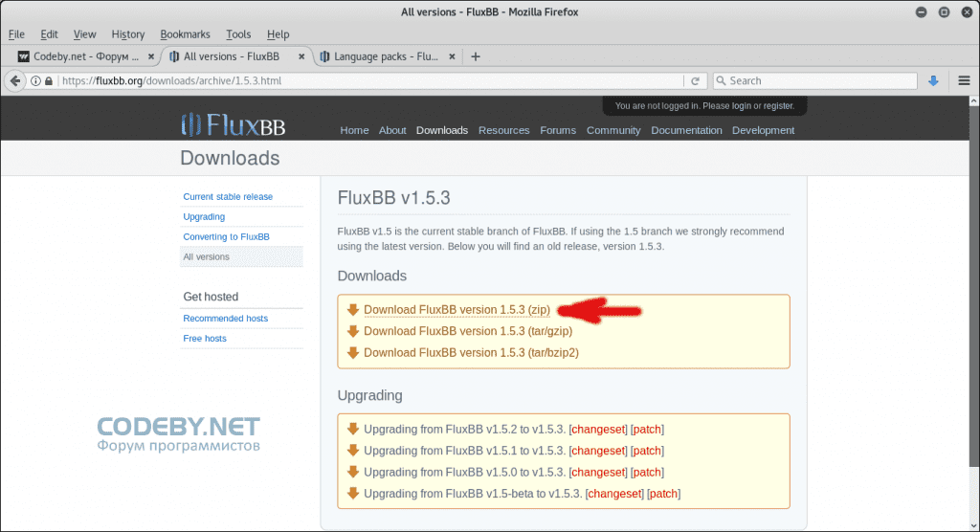Click arrow icon beside v1.5.0 upgrade row
The width and height of the screenshot is (980, 532).
click(x=352, y=472)
